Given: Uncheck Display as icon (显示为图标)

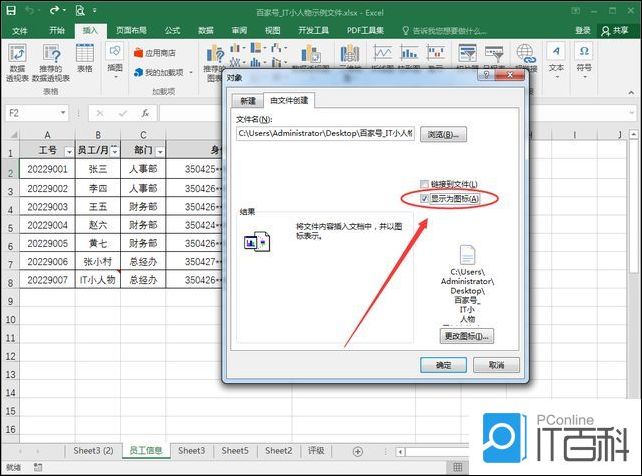Looking at the screenshot, I should [424, 199].
